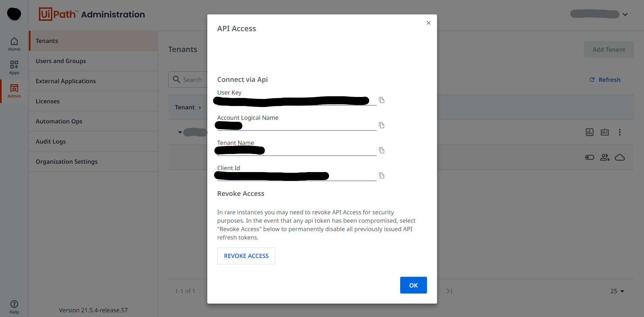
Task: Click the cloud icon in tenant row
Action: click(x=620, y=157)
